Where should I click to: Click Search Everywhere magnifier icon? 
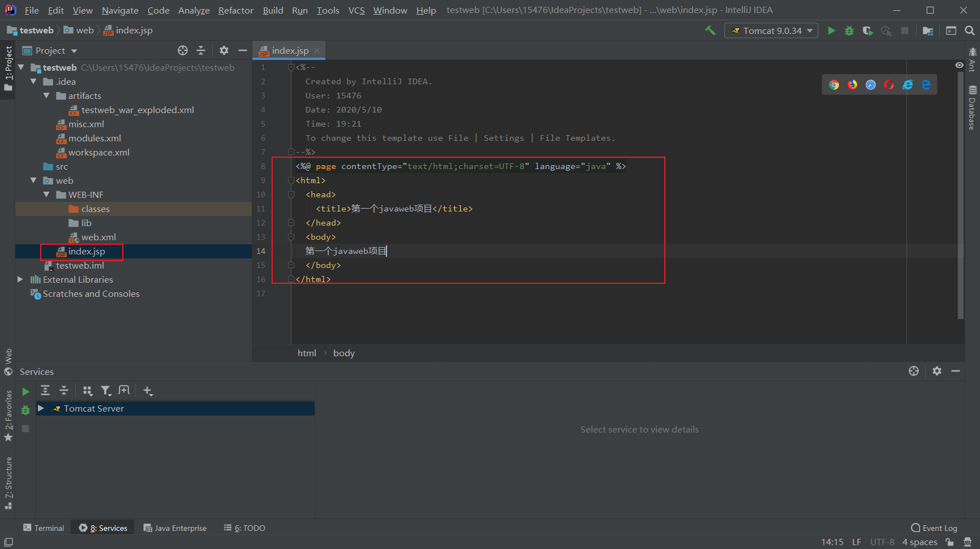click(x=970, y=31)
